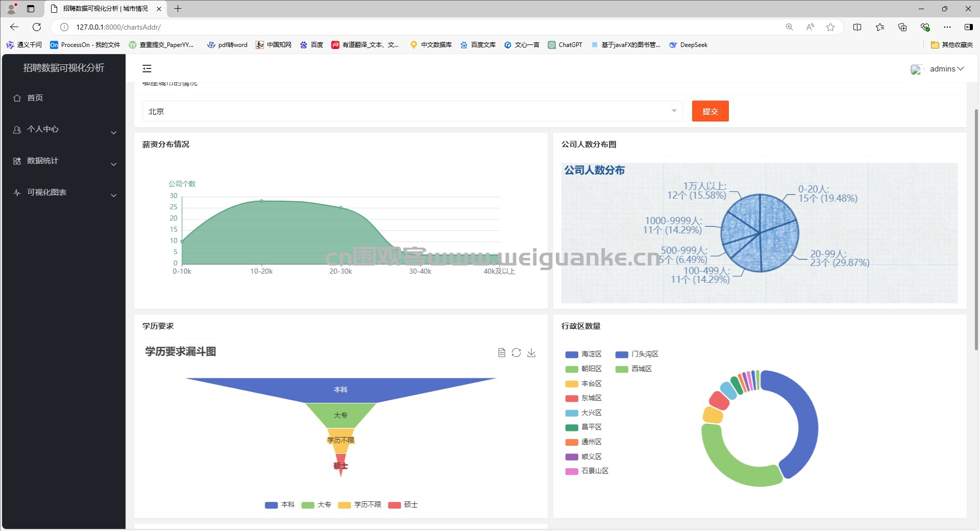The height and width of the screenshot is (531, 980).
Task: Toggle 海淀区 legend item visibility
Action: point(583,354)
